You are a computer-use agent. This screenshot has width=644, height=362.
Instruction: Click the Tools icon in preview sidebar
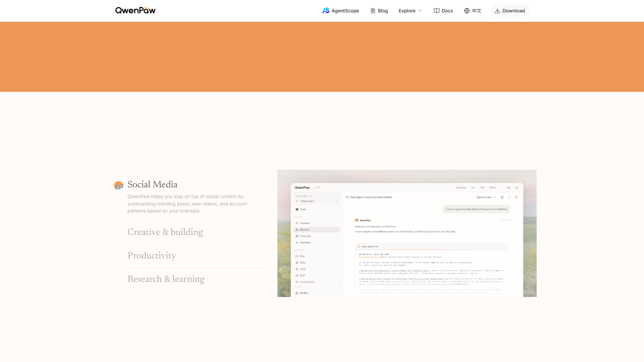297,269
